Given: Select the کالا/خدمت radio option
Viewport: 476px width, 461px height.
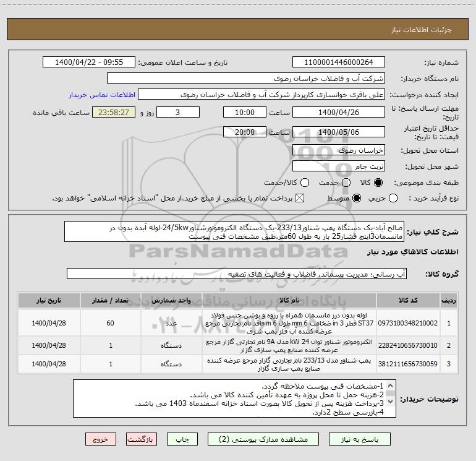Looking at the screenshot, I should pyautogui.click(x=305, y=183).
